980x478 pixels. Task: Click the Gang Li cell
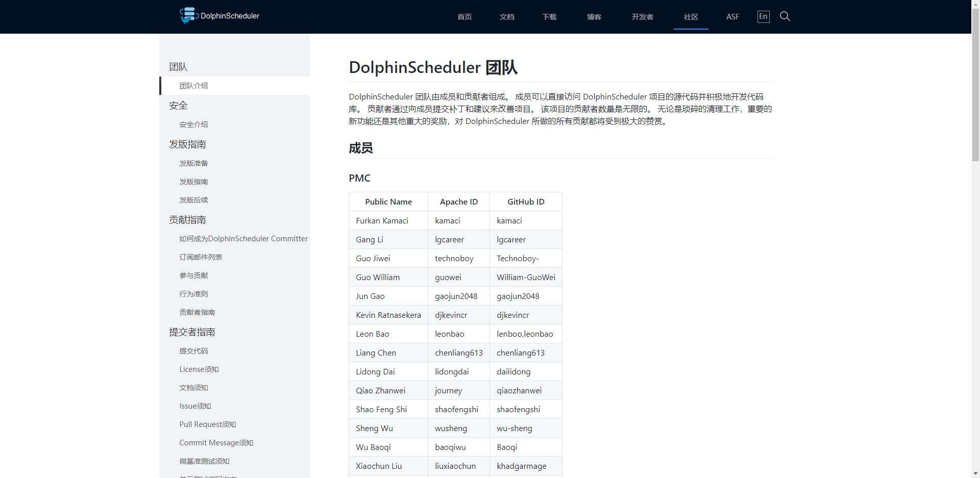tap(388, 240)
